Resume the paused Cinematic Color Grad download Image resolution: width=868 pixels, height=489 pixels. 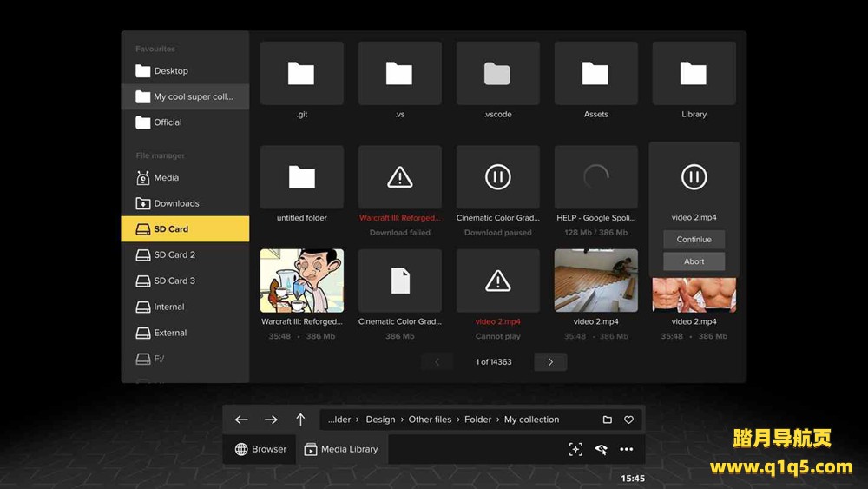pos(497,177)
